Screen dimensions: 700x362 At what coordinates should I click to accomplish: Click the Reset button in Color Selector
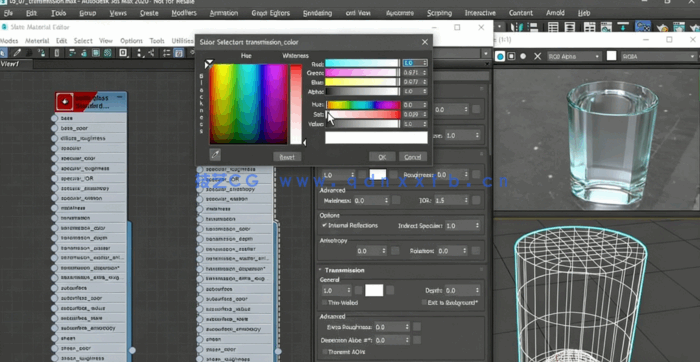click(287, 157)
